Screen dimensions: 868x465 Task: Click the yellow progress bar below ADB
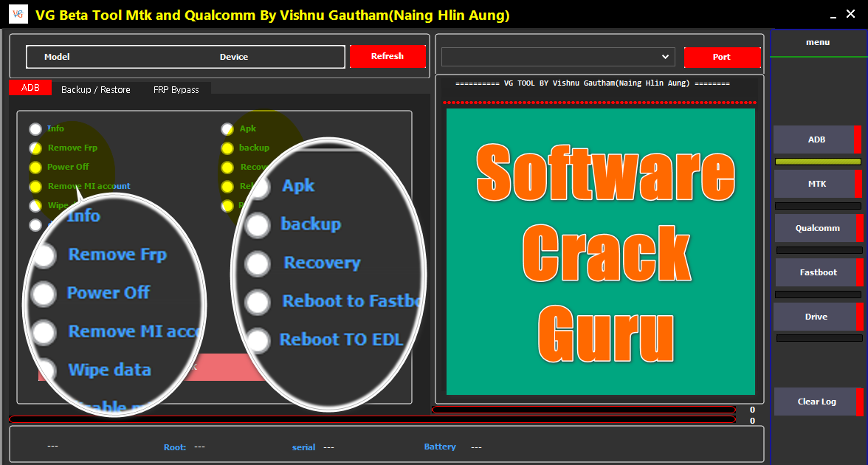[x=817, y=161]
